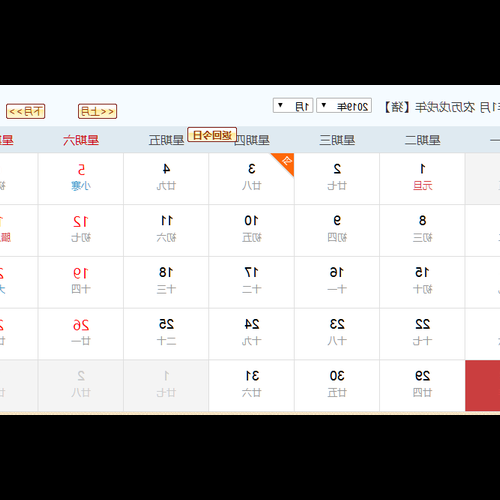This screenshot has width=500, height=500.
Task: Select date 15 labeled 初十
Action: click(x=422, y=282)
